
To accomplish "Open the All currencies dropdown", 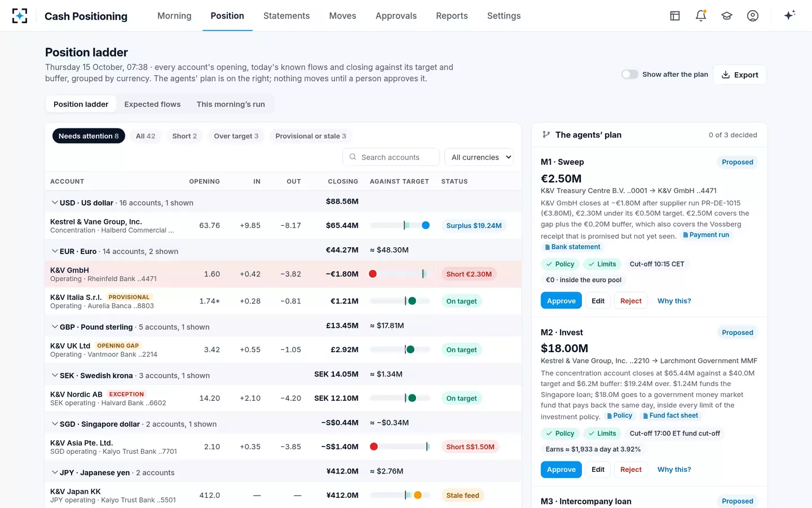I will [x=479, y=157].
